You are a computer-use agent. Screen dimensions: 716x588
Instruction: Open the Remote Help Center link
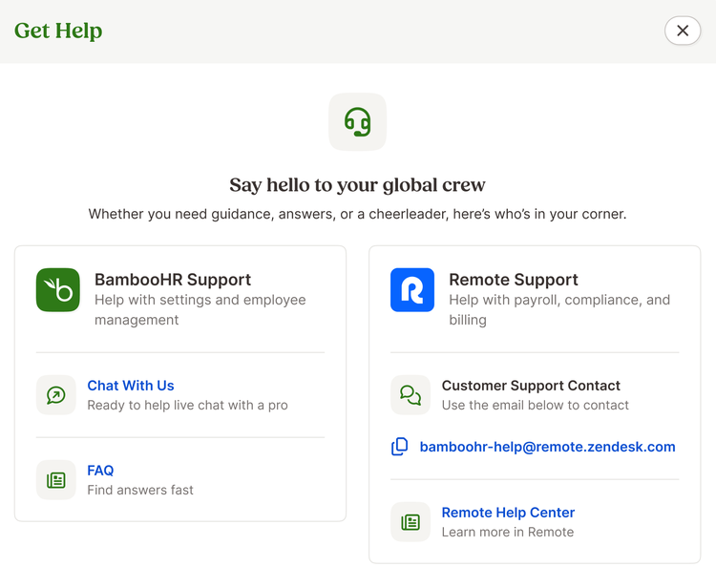pyautogui.click(x=508, y=513)
